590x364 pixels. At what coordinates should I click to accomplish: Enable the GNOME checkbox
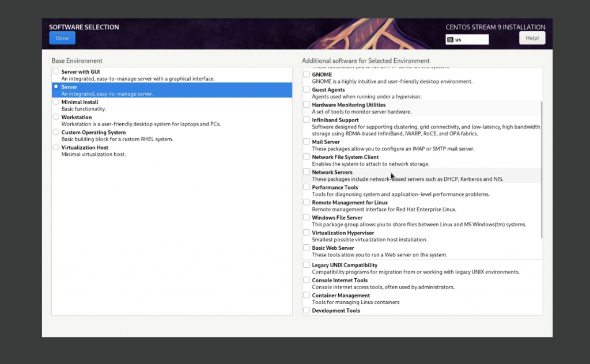click(307, 74)
